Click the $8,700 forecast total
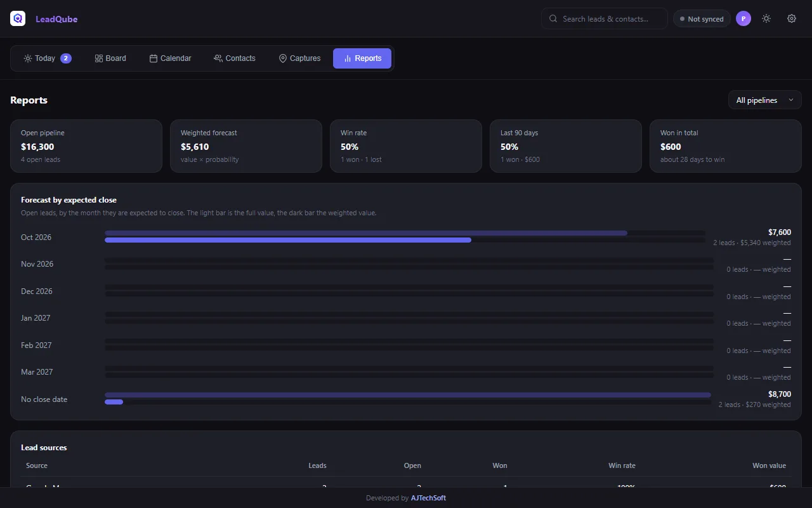 pos(780,394)
